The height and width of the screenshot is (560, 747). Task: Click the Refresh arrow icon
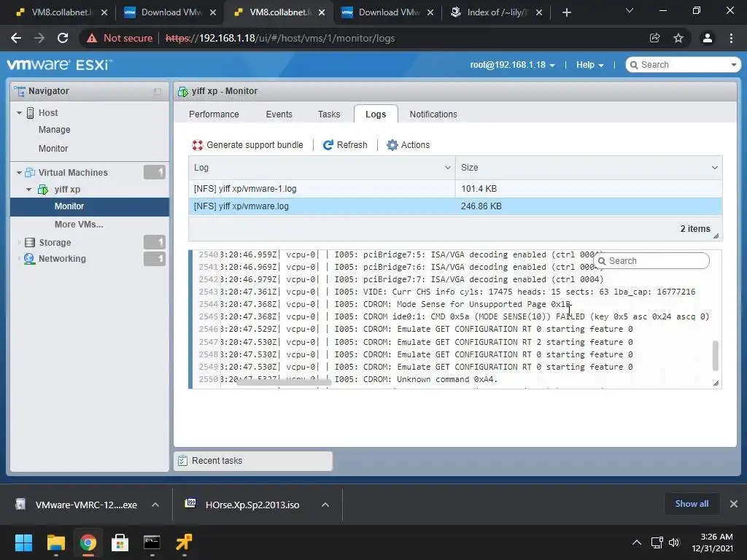(x=328, y=145)
